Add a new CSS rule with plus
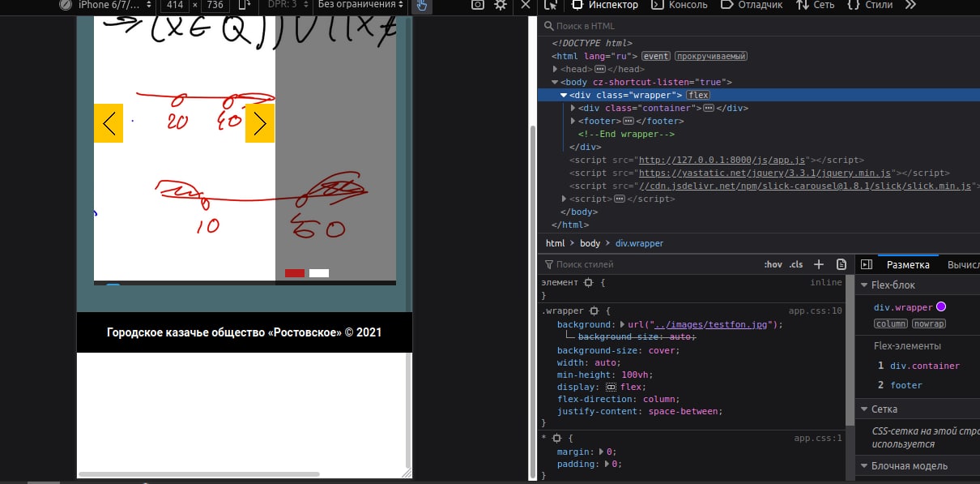 819,264
